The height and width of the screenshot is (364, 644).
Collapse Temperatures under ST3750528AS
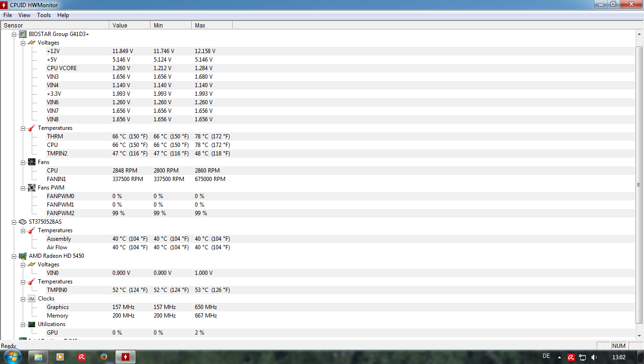(23, 230)
